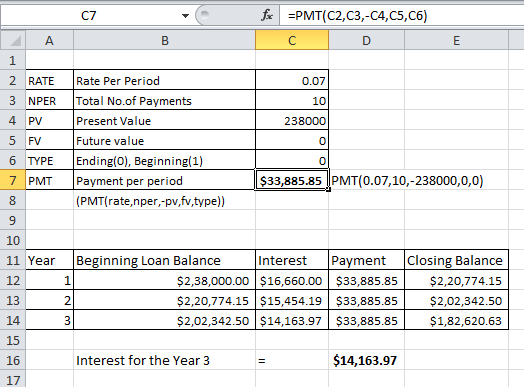Screen dimensions: 524x387
Task: Click the Payment header cell
Action: (367, 260)
